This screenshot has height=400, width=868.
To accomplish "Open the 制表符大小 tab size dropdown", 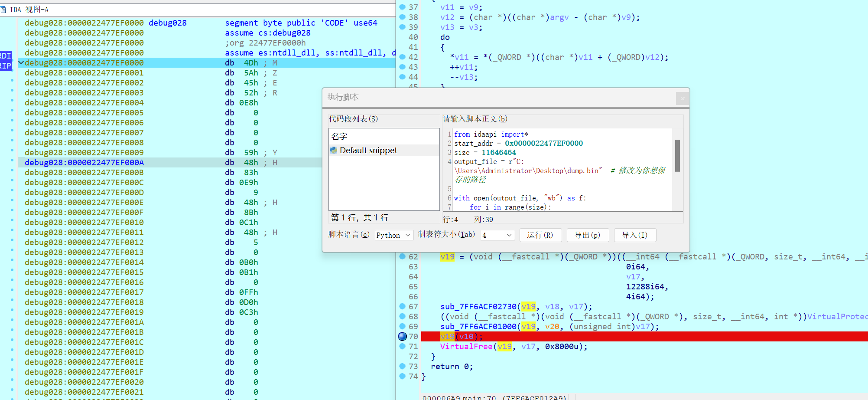I will 497,235.
